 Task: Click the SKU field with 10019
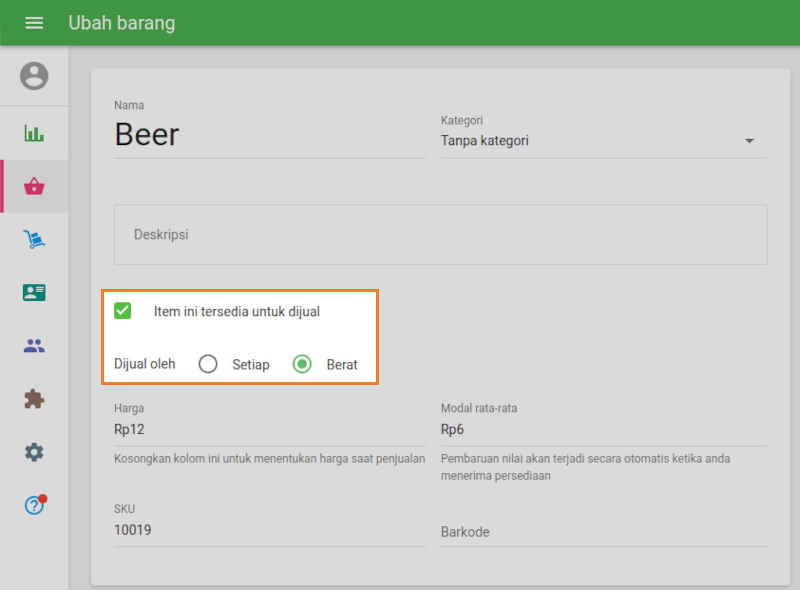(269, 530)
